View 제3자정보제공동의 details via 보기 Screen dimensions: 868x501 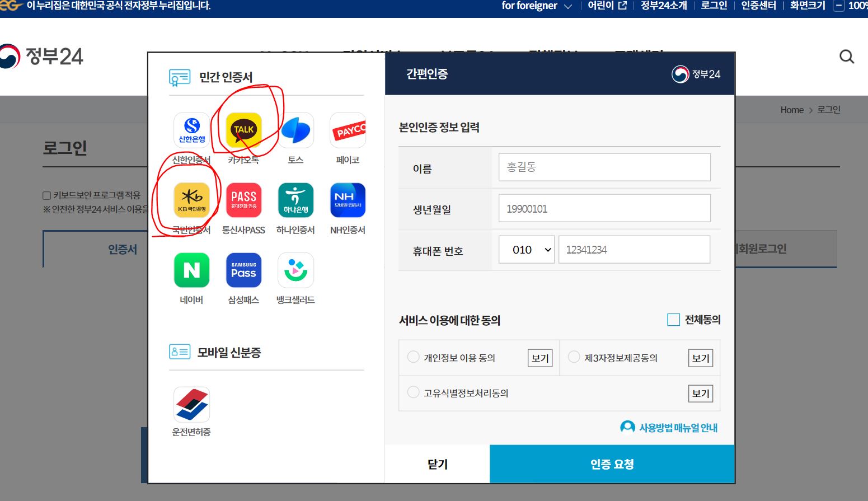[701, 358]
